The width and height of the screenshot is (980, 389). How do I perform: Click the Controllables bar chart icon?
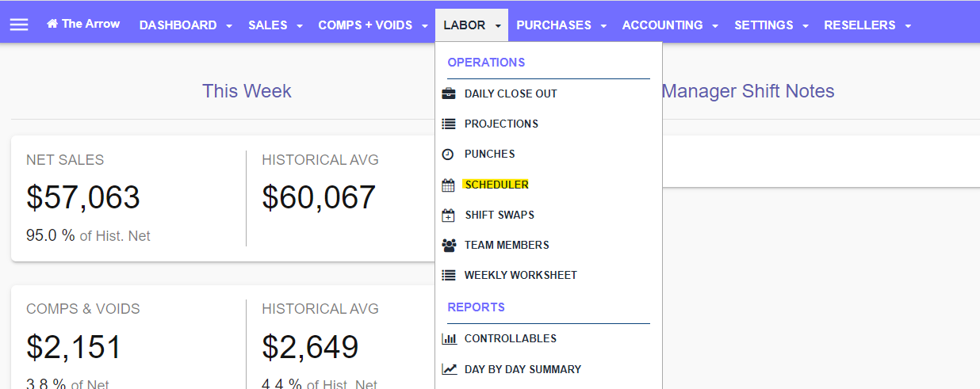click(449, 338)
